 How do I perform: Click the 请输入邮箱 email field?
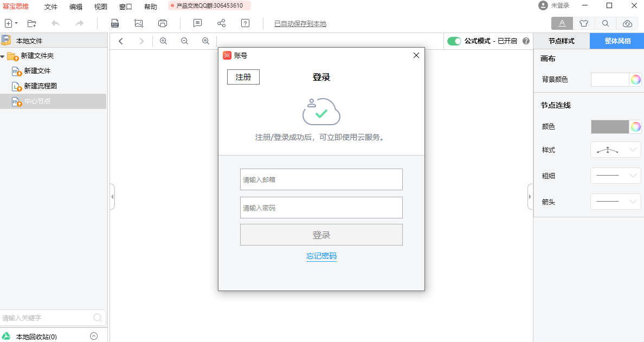(321, 179)
